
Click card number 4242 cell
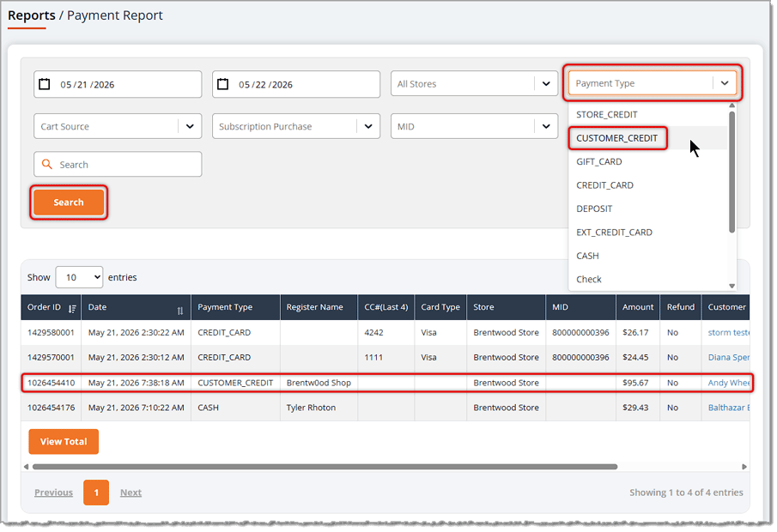point(386,332)
